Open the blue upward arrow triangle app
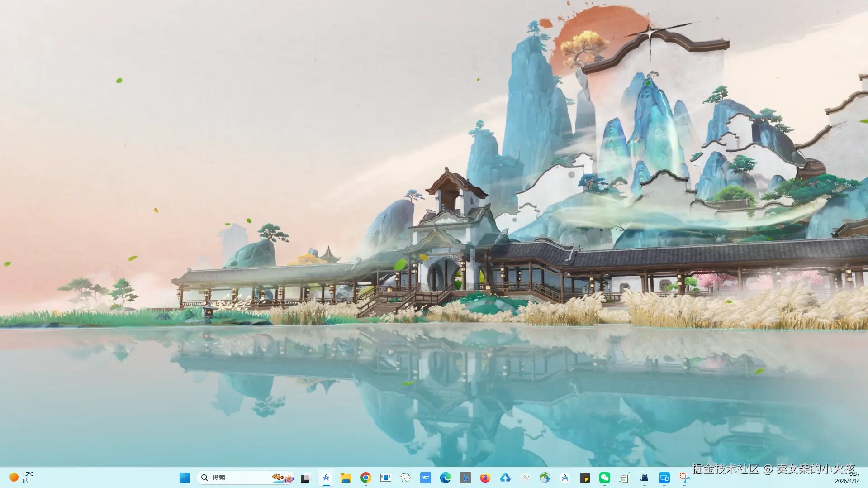The image size is (868, 488). 505,478
